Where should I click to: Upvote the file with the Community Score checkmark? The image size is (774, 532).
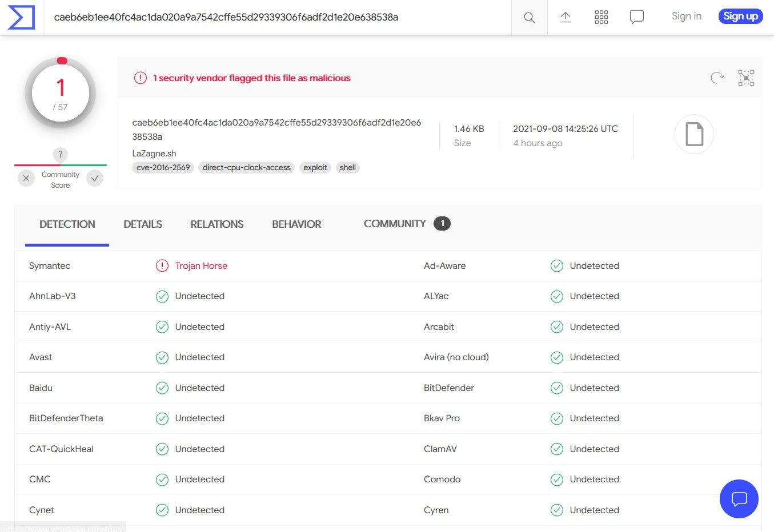pyautogui.click(x=95, y=178)
